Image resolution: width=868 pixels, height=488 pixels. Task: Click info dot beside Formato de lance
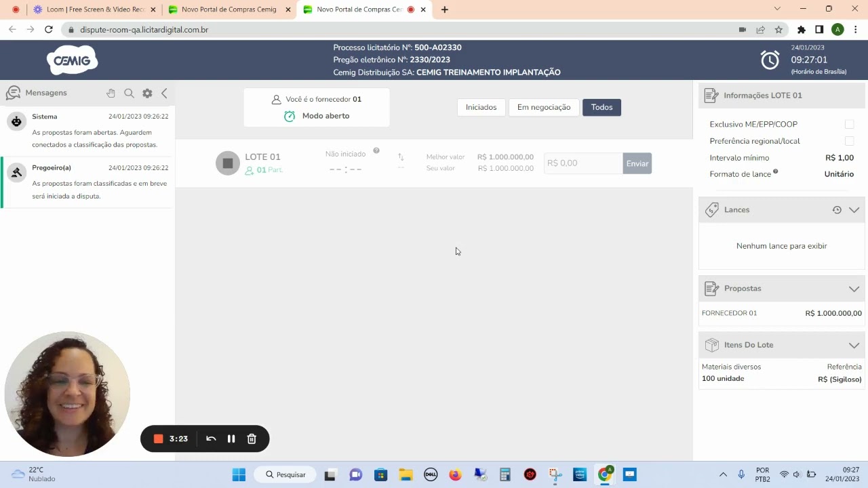(x=775, y=171)
